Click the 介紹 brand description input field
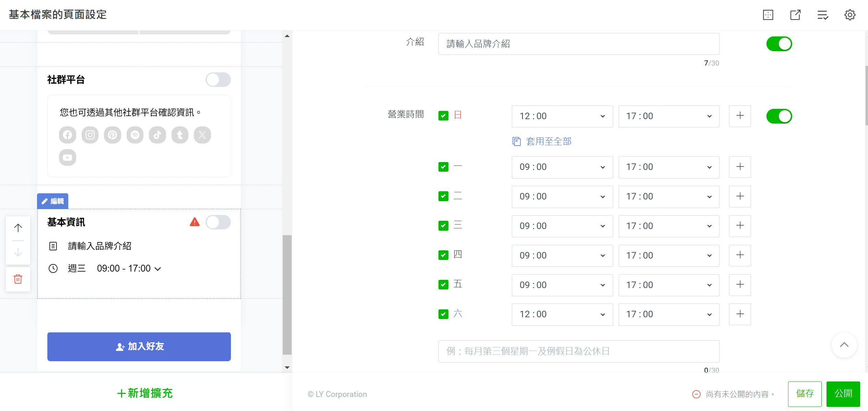Viewport: 868px width, 411px height. tap(578, 44)
